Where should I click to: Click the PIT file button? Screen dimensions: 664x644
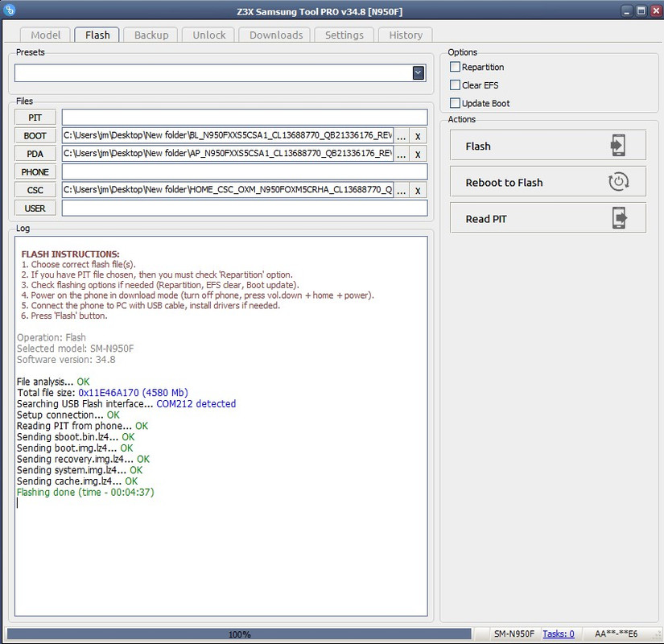(35, 118)
